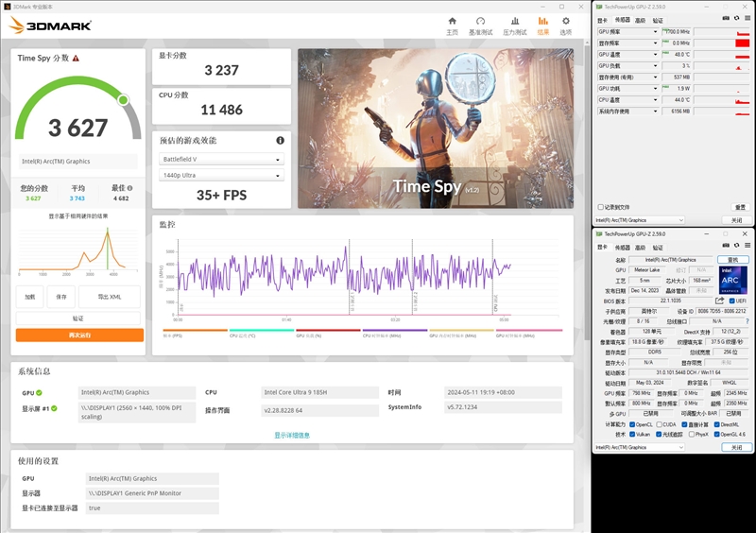Open hamburger menu in GPU-Z 显卡 window

pos(747,246)
